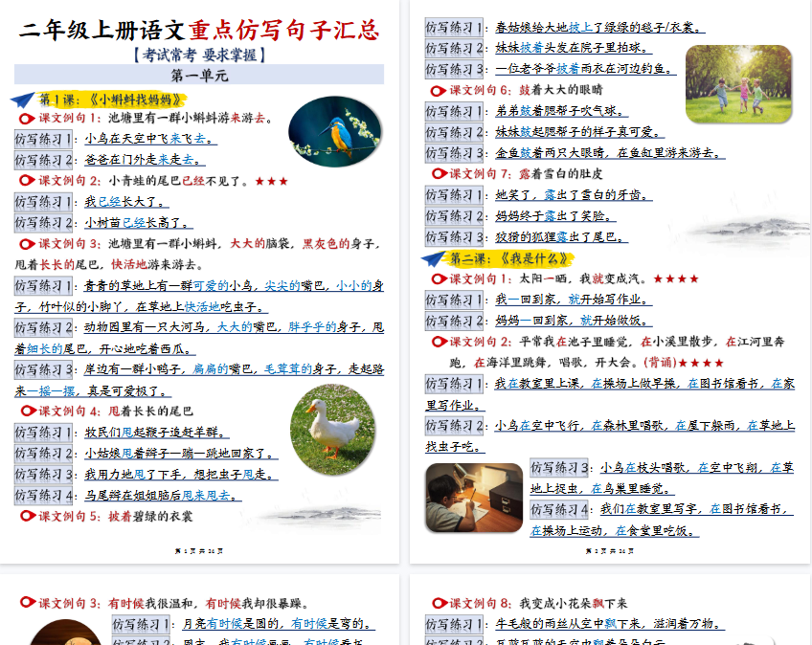Click the underlined sentence 妈妈一回到家，就开始做饭

coord(572,321)
